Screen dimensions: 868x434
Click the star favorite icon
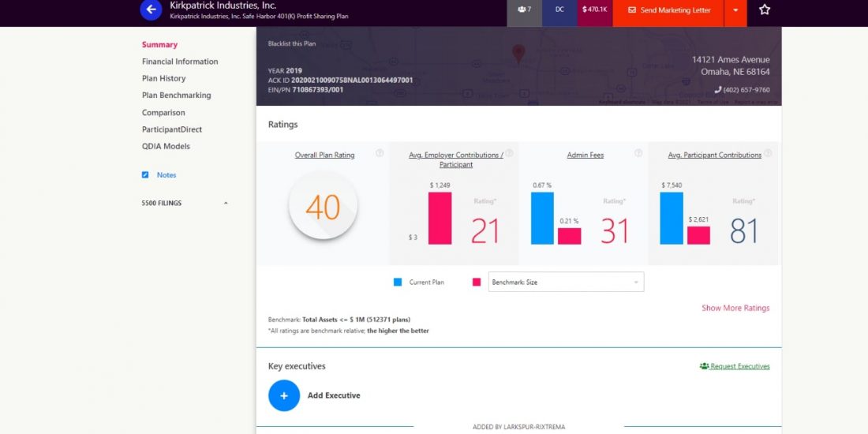(x=764, y=10)
